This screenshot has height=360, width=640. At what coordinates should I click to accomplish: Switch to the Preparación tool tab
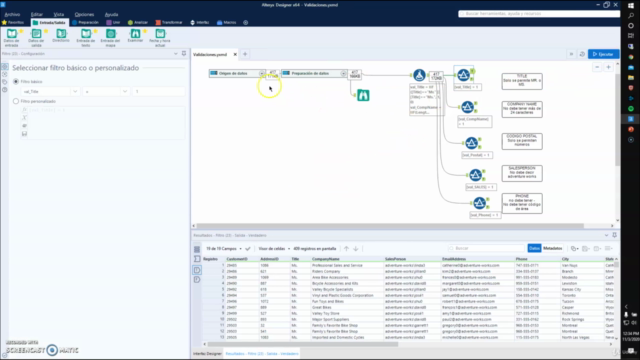85,22
